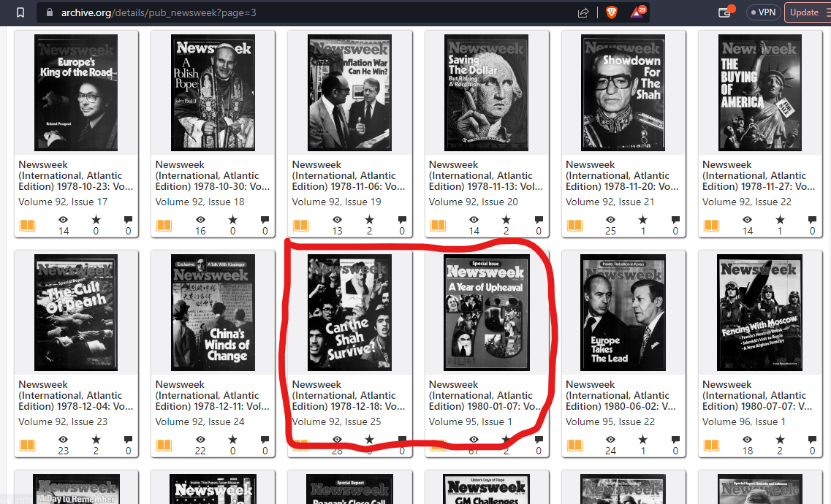Open the Can the Shah Survive cover
The width and height of the screenshot is (831, 504).
pyautogui.click(x=349, y=313)
